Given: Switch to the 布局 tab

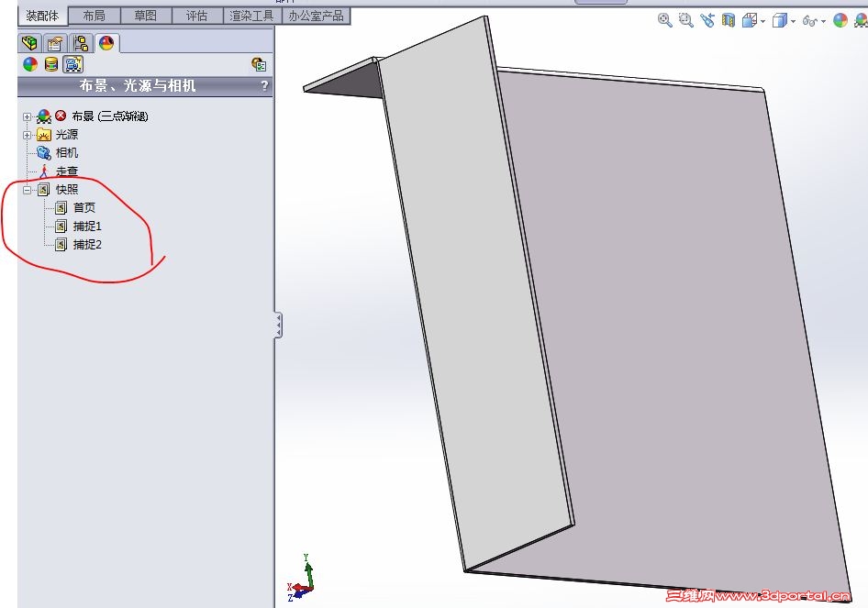Looking at the screenshot, I should (94, 16).
